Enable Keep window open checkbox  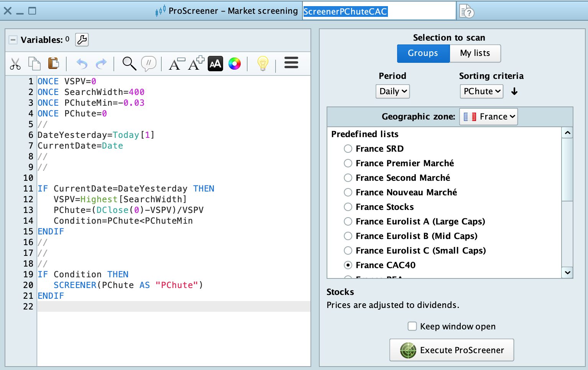412,326
